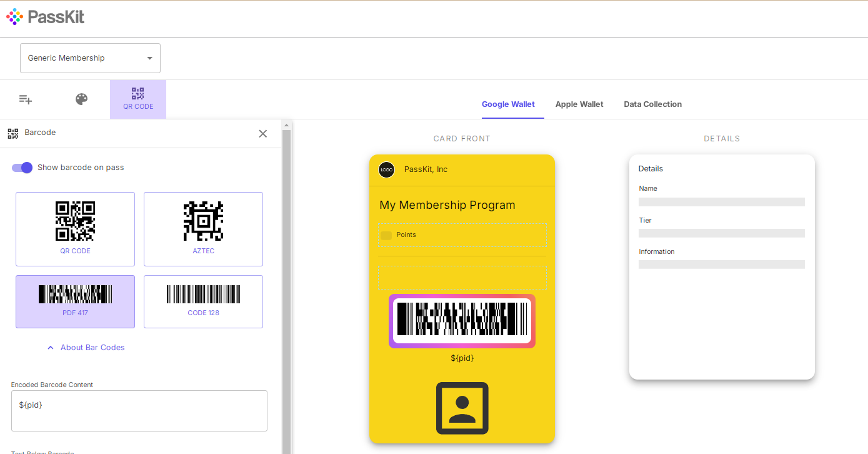
Task: Open the color palette design tab
Action: pyautogui.click(x=82, y=99)
